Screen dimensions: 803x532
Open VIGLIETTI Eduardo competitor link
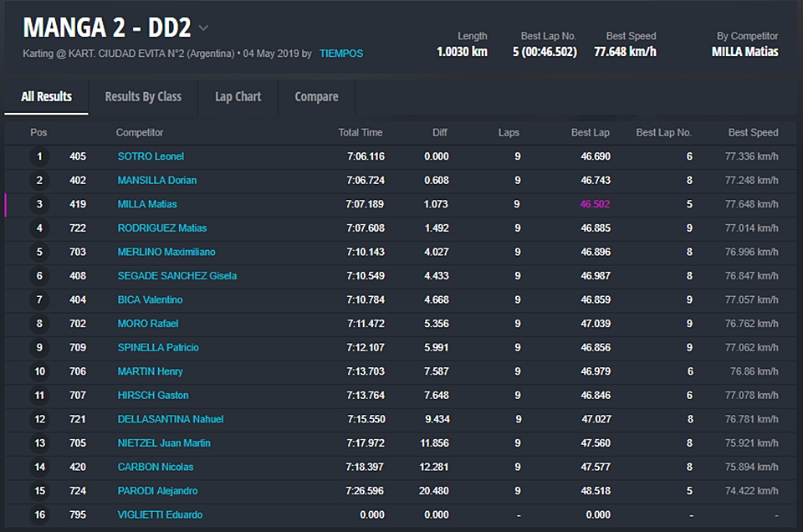(x=160, y=515)
